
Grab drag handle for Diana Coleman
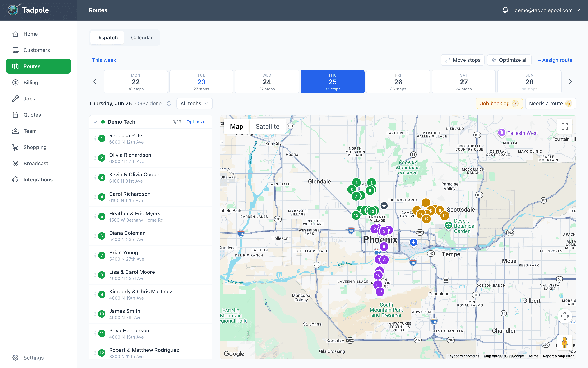click(x=95, y=236)
